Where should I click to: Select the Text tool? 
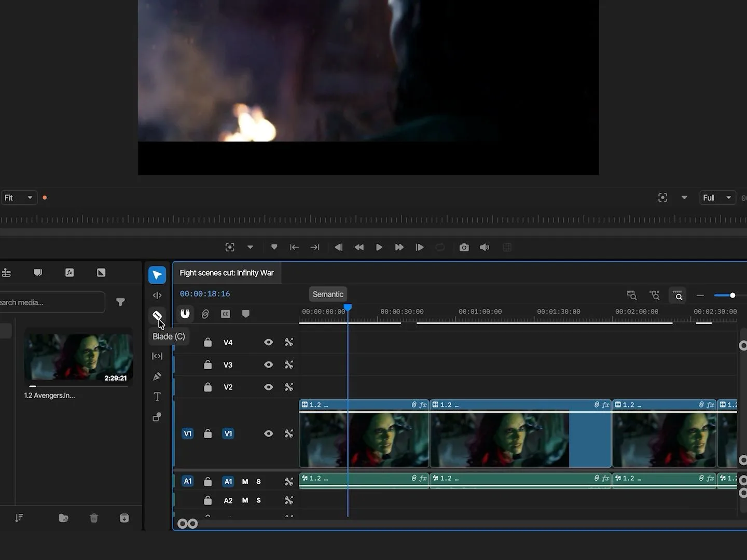[x=157, y=397]
